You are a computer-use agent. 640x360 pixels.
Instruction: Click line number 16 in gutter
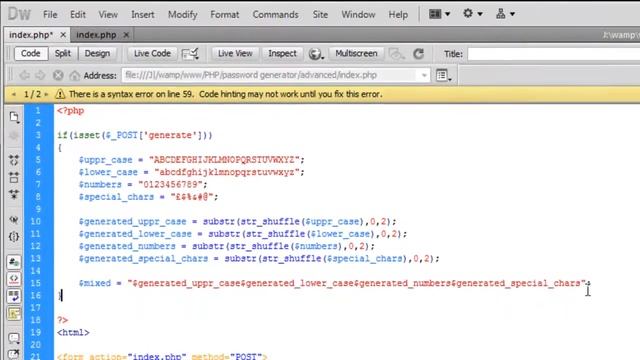coord(36,296)
